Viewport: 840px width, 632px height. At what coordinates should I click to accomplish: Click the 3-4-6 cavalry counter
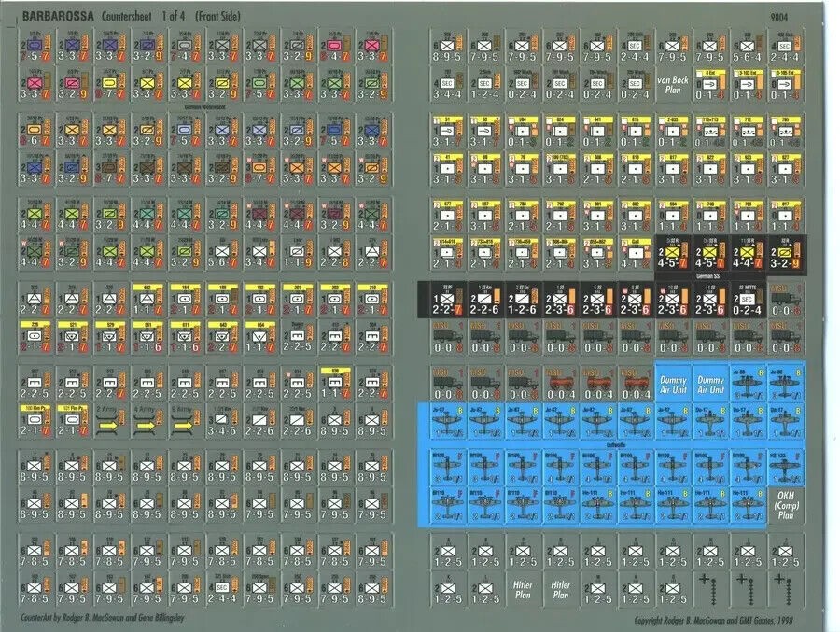(x=222, y=421)
